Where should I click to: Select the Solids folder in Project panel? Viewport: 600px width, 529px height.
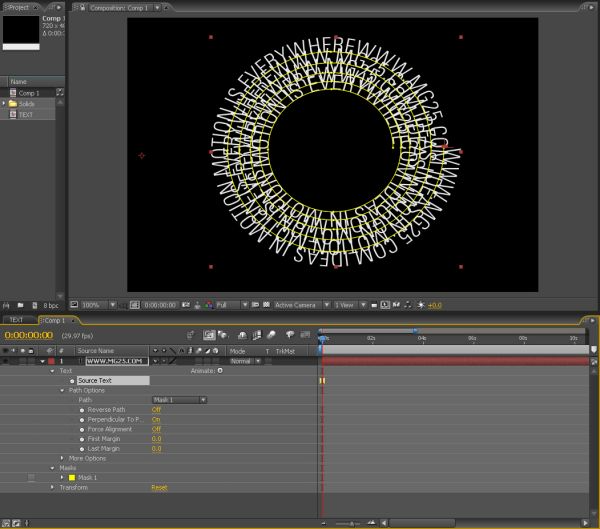pos(27,104)
